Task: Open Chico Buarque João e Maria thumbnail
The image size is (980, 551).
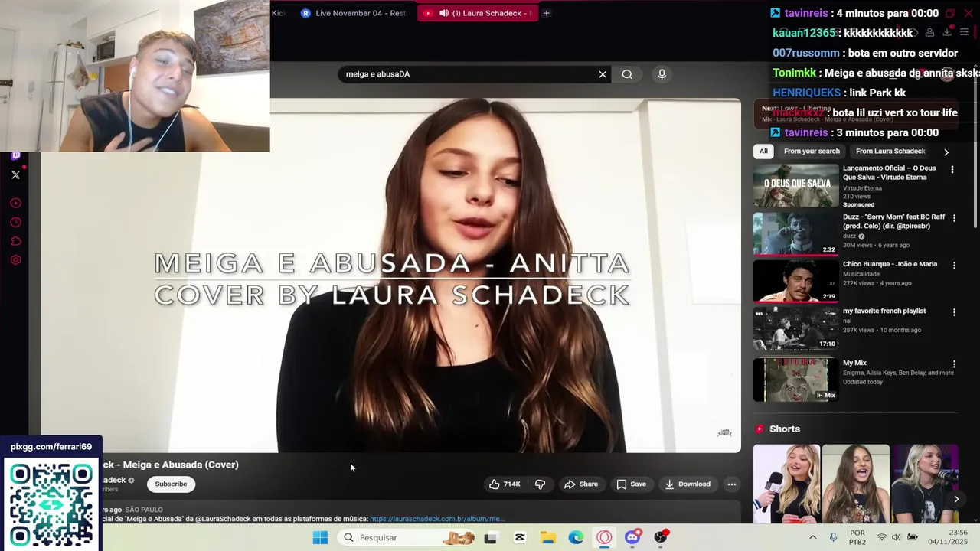Action: (x=796, y=281)
